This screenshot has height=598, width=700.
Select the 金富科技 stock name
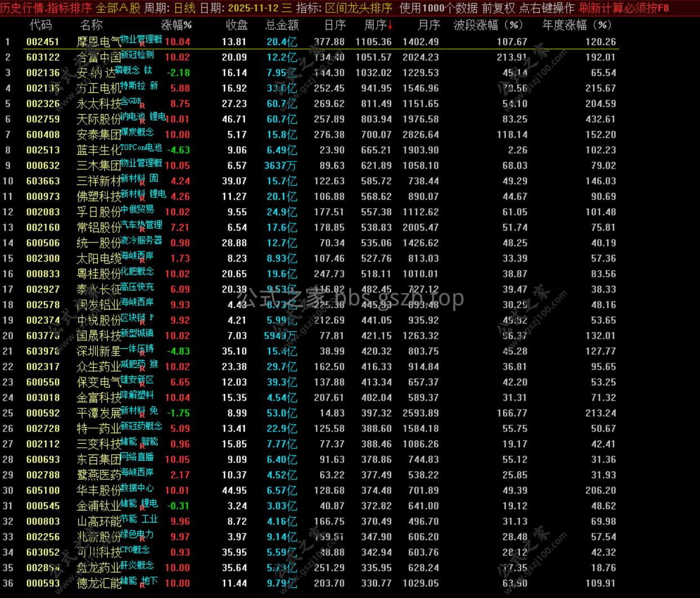pos(98,398)
